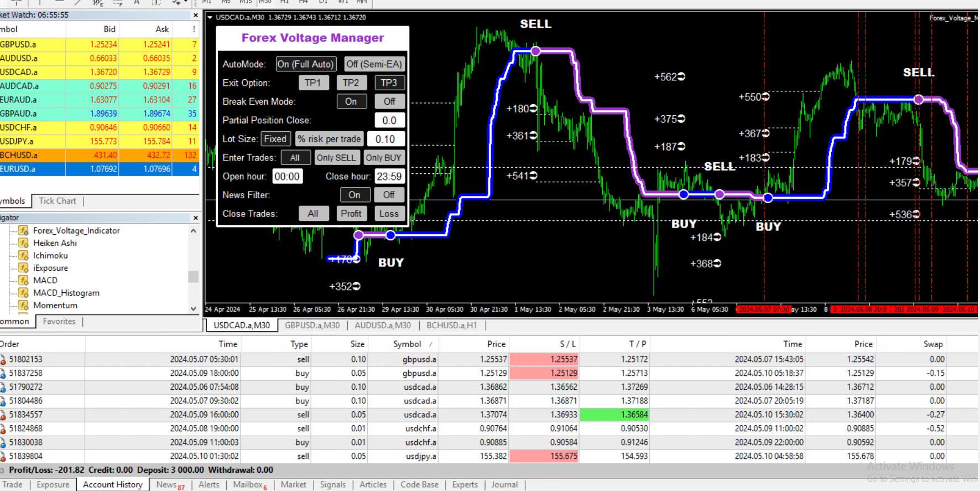The width and height of the screenshot is (980, 491).
Task: Turn Break Even Mode Off
Action: click(x=389, y=101)
